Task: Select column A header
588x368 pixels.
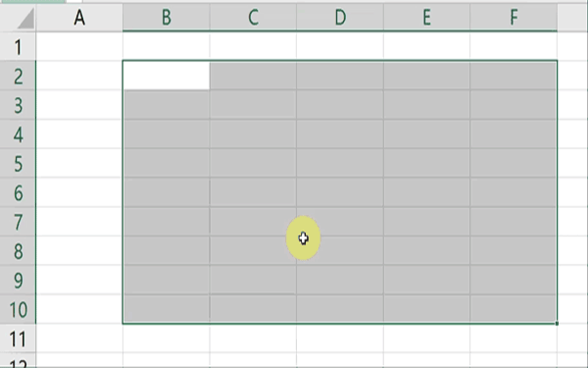Action: click(79, 18)
